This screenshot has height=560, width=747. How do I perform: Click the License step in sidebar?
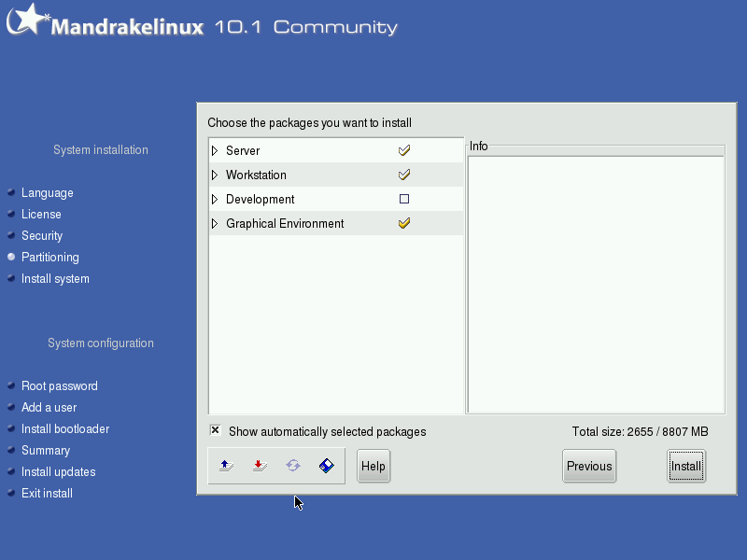pos(41,215)
